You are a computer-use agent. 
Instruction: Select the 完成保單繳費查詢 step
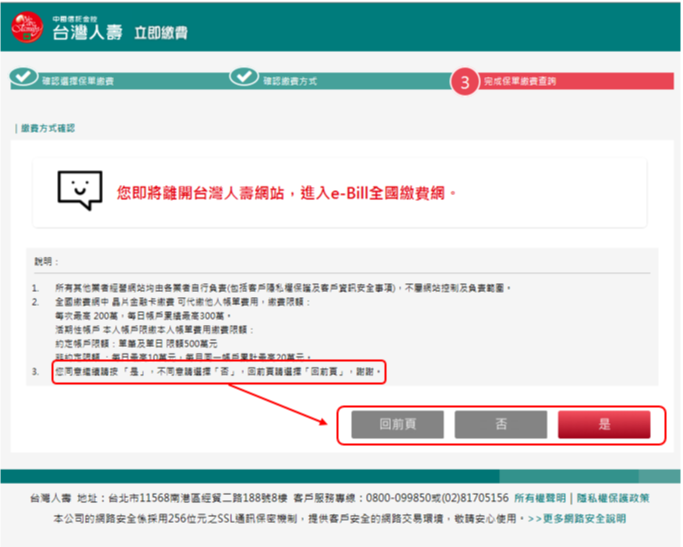[520, 81]
